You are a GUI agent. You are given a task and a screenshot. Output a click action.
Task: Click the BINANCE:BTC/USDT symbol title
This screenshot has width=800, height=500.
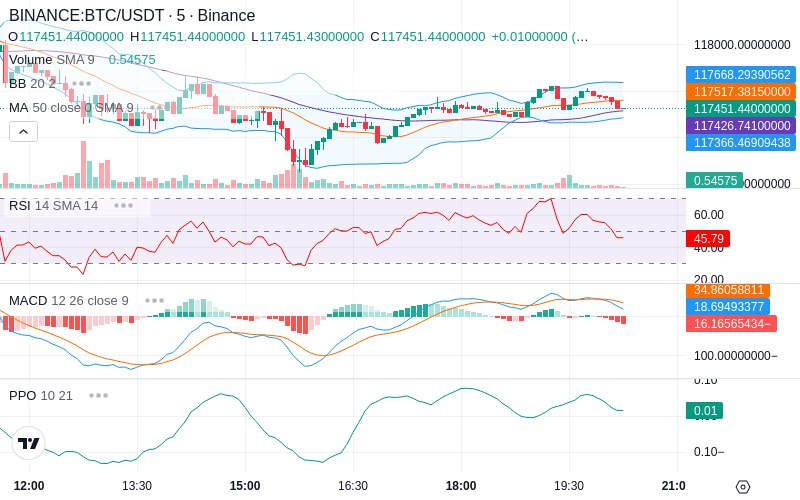132,15
